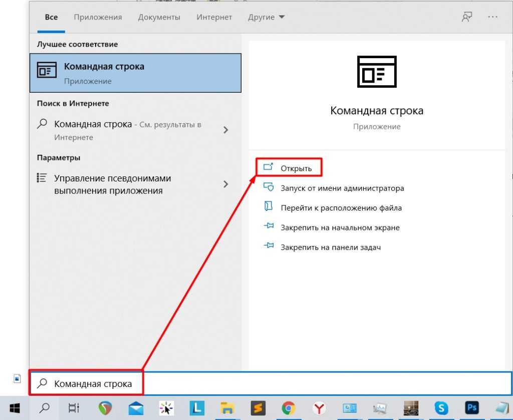The image size is (513, 420).
Task: Open File Explorer from the taskbar
Action: [227, 408]
